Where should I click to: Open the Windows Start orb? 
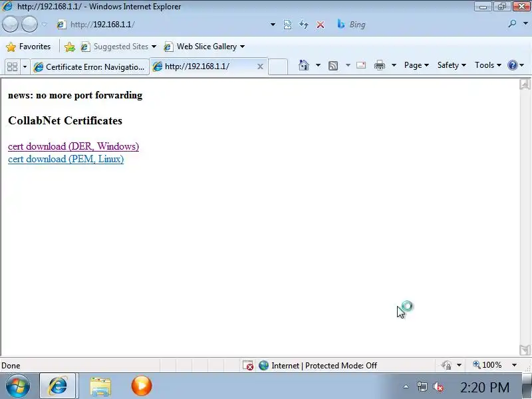[17, 386]
